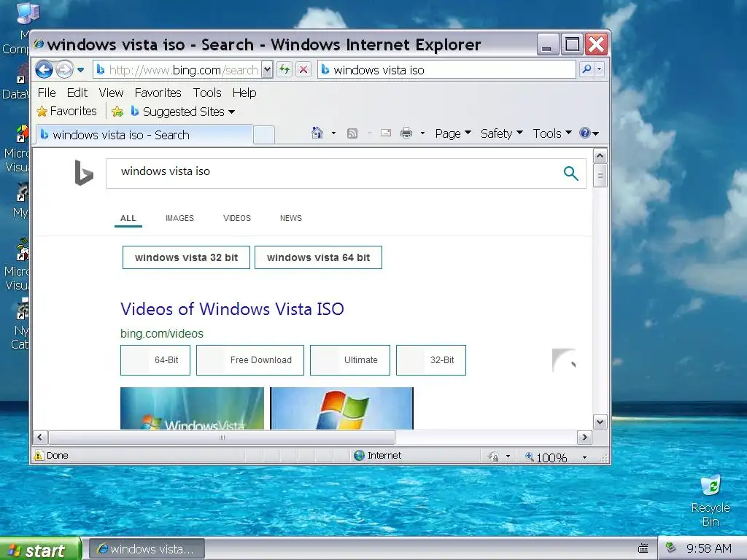Click the horizontal scrollbar right arrow
Image resolution: width=747 pixels, height=560 pixels.
tap(584, 437)
